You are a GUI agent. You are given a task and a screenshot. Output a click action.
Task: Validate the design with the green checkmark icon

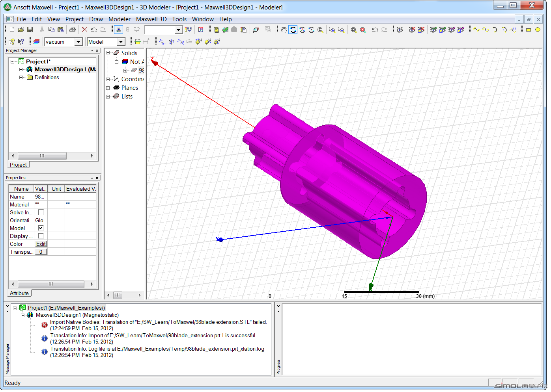[x=225, y=30]
